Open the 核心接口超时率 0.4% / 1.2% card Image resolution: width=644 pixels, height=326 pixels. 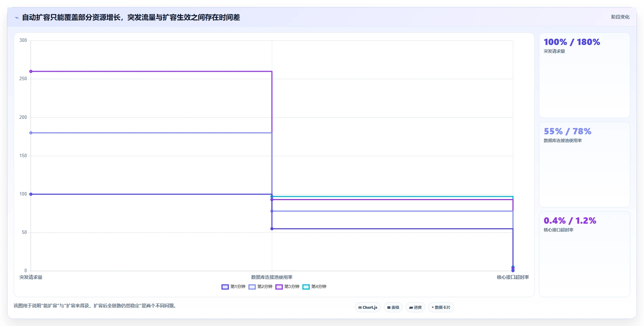(584, 254)
